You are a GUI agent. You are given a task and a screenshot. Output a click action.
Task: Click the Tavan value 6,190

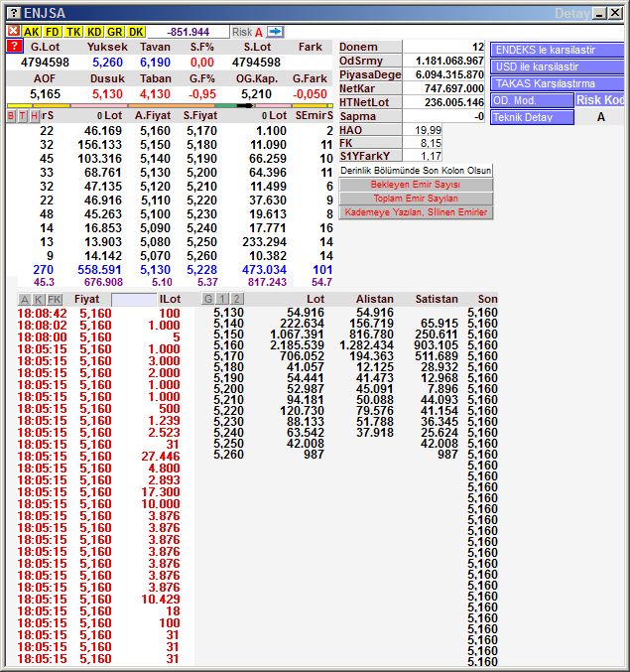tap(155, 63)
